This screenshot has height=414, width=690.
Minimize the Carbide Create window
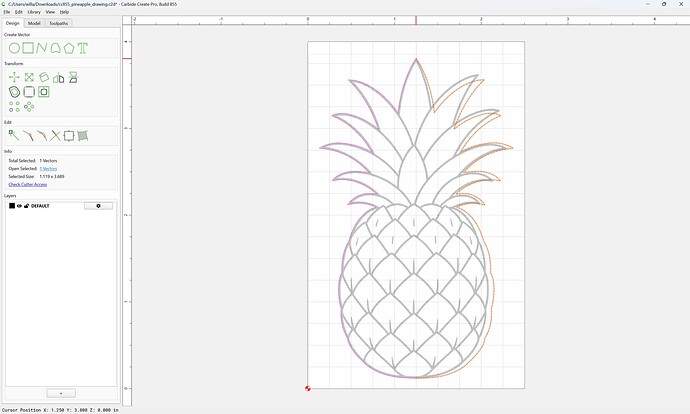coord(648,4)
